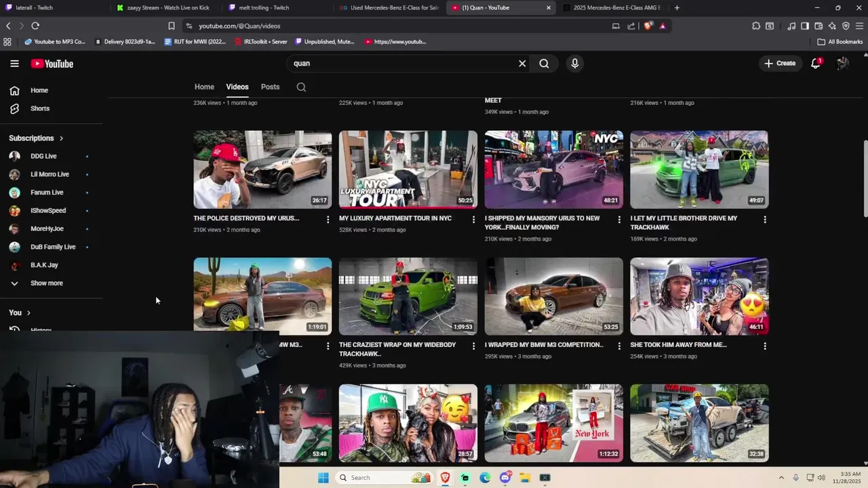
Task: Click the share icon in the address bar
Action: (x=631, y=26)
